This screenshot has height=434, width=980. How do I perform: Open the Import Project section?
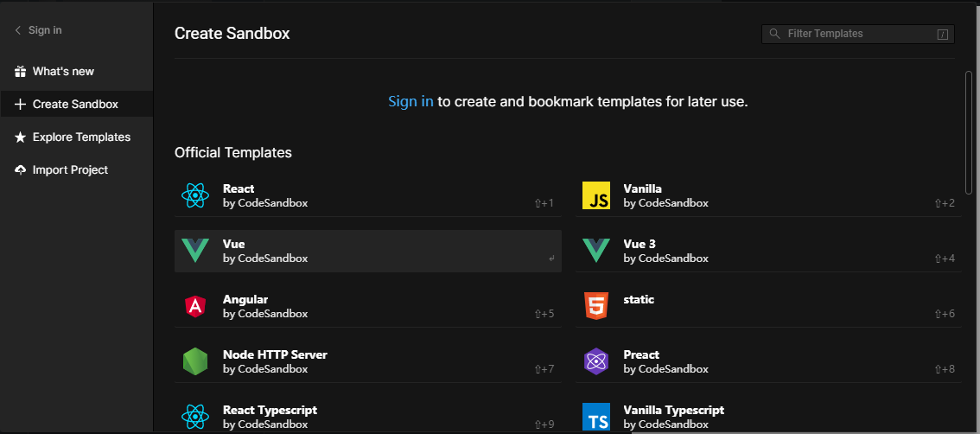70,169
